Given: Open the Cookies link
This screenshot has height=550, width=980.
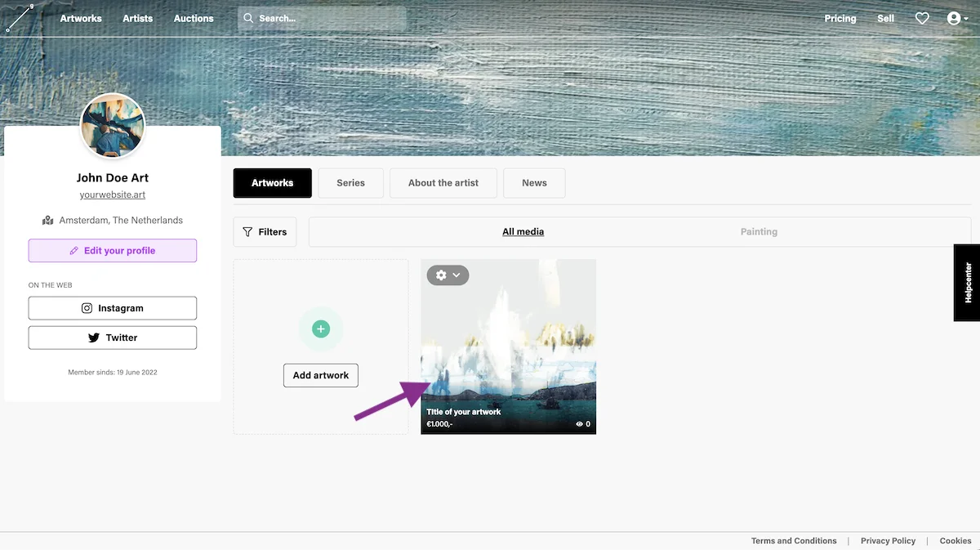Looking at the screenshot, I should (955, 541).
